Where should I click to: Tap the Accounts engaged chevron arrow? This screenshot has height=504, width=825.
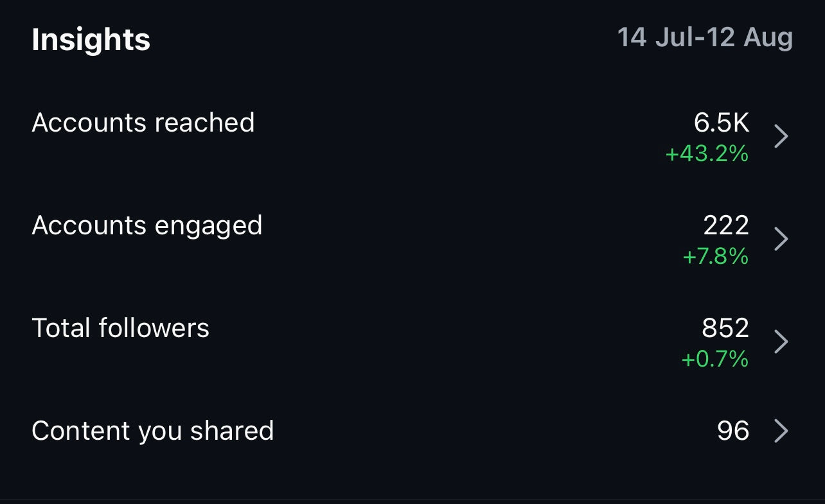tap(781, 239)
